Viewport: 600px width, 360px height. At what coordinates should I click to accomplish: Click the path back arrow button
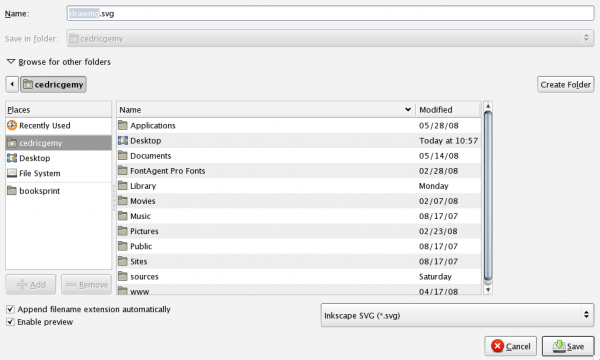pyautogui.click(x=12, y=85)
